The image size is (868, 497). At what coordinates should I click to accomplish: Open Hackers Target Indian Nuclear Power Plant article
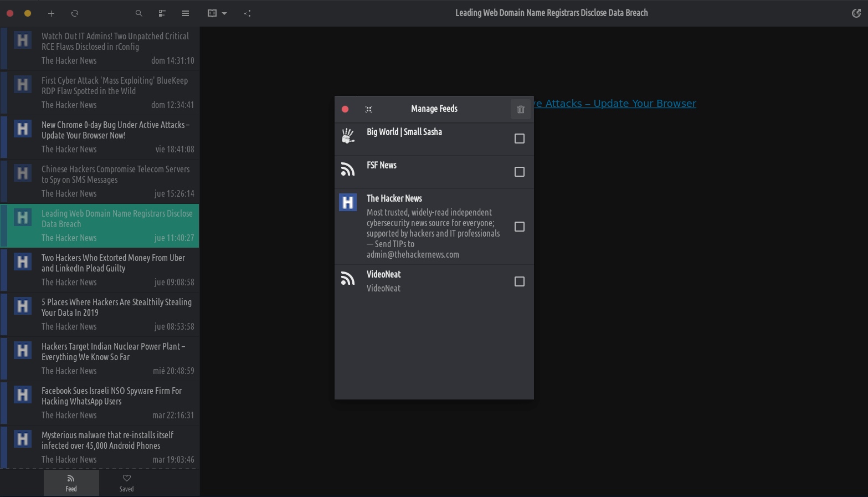tap(100, 358)
